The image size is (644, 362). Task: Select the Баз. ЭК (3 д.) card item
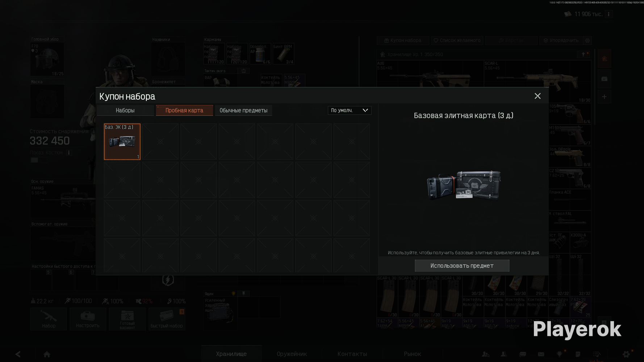(x=122, y=142)
